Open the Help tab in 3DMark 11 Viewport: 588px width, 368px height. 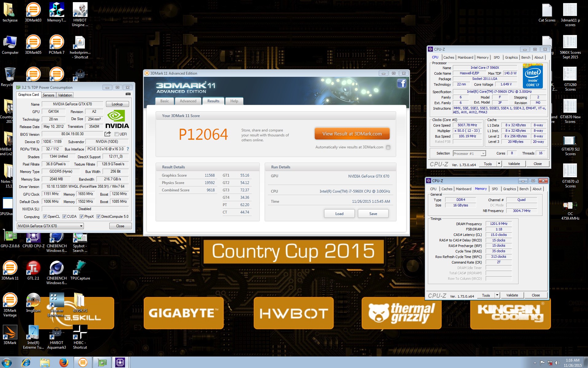click(234, 101)
